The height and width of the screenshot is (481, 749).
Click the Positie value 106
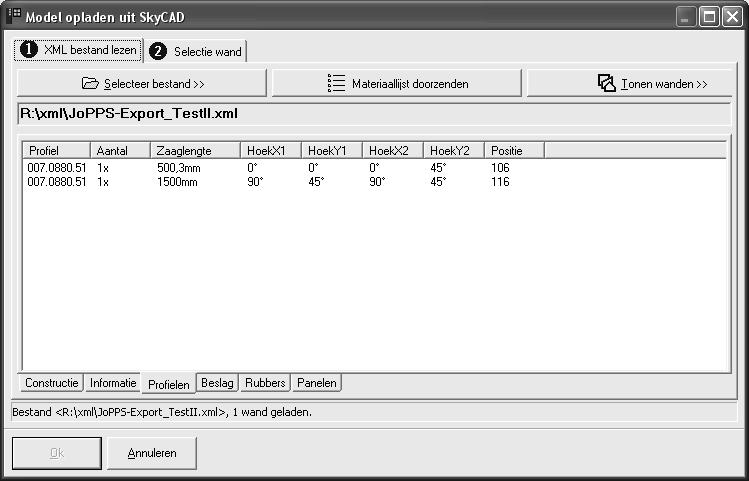(500, 168)
